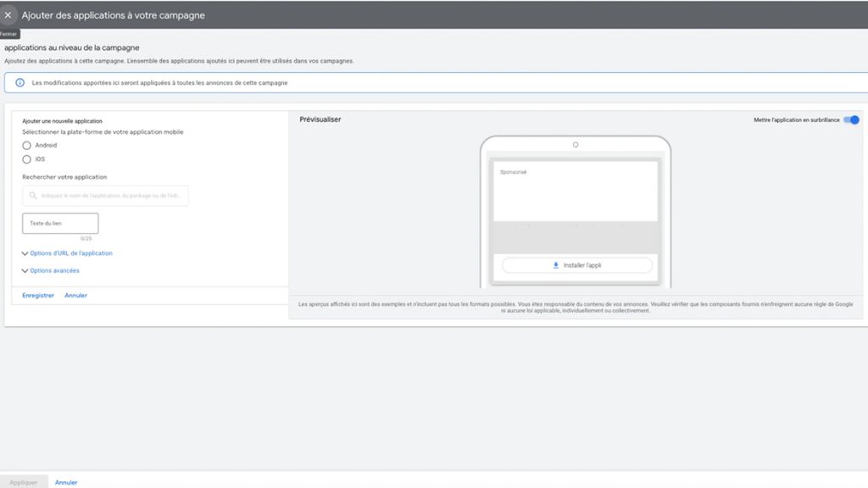Click Annuler in the bottom bar
Viewport: 868px width, 488px height.
(66, 482)
